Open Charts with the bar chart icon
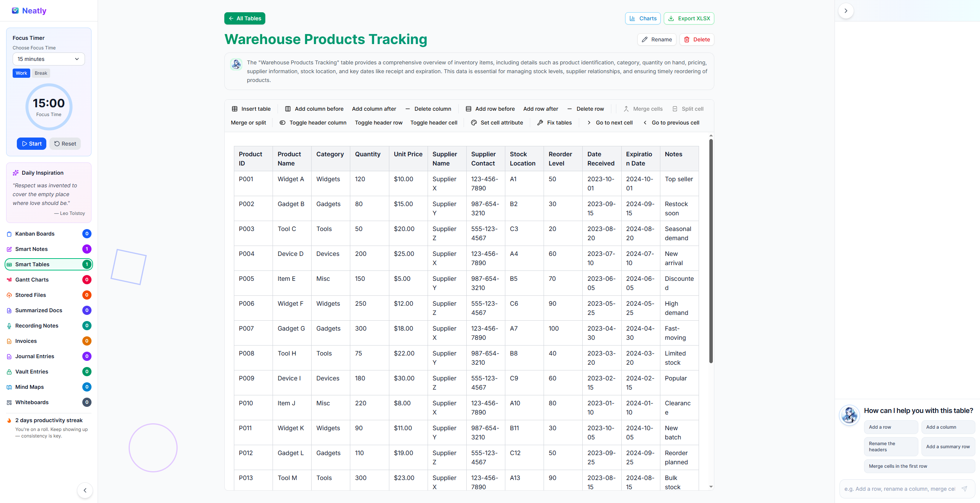 pyautogui.click(x=643, y=18)
